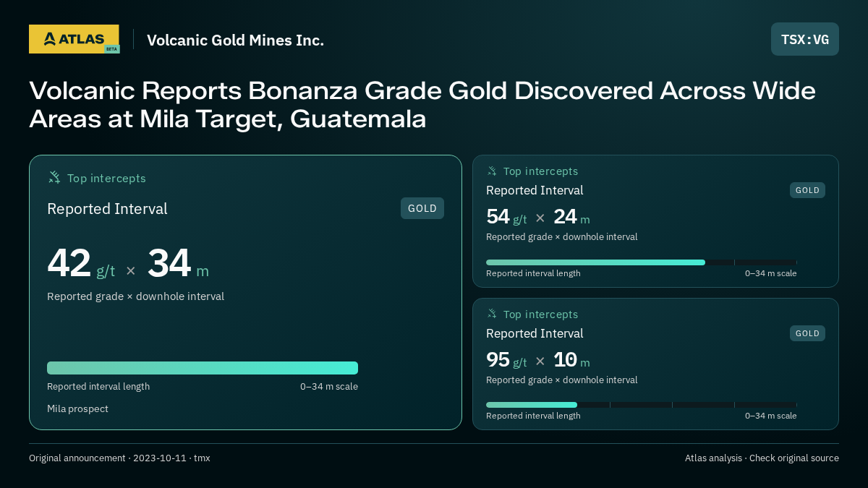The width and height of the screenshot is (868, 488).
Task: Click interval length bar in 95 g/t card
Action: (x=642, y=405)
